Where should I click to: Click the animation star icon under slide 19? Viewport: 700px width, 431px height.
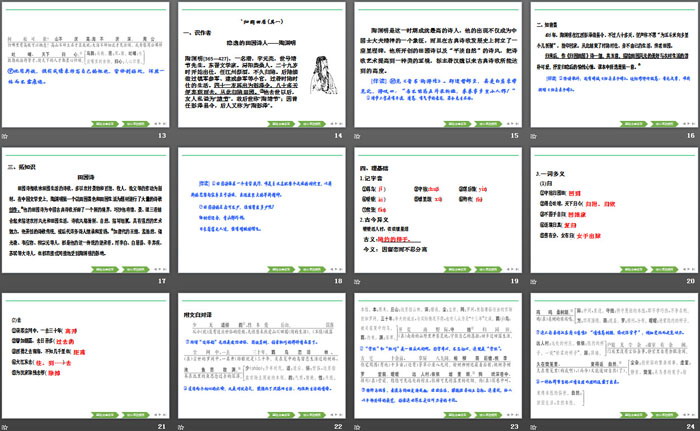pyautogui.click(x=358, y=281)
